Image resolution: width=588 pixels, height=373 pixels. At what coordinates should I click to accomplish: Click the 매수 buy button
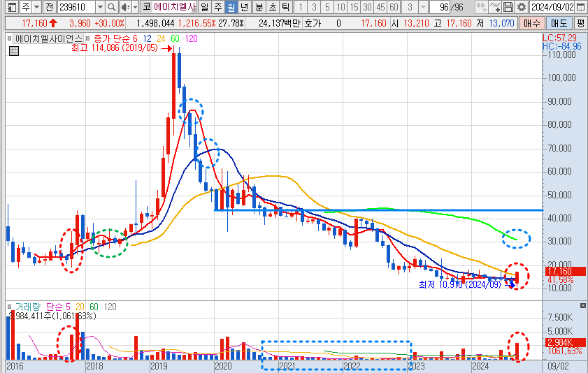click(x=532, y=23)
